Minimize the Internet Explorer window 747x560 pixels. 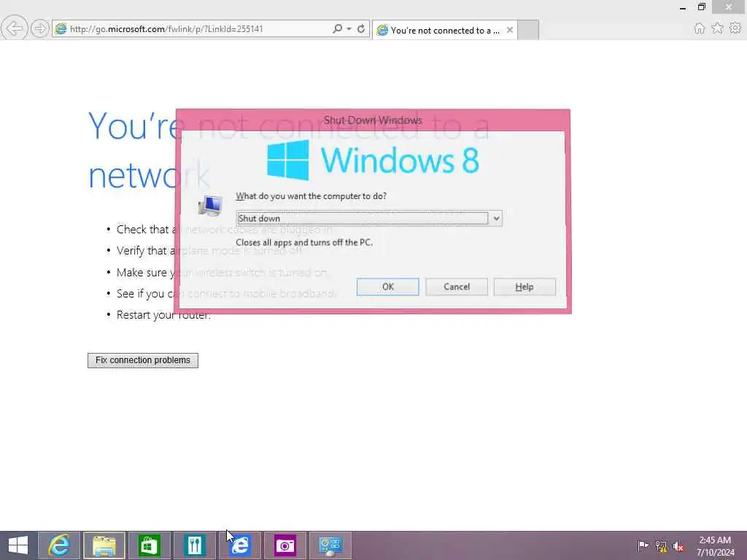(x=683, y=7)
